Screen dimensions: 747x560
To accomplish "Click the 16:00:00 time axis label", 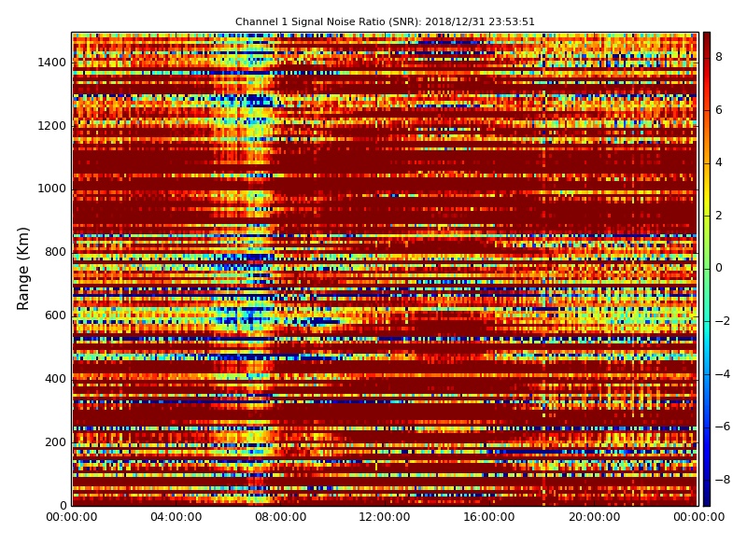I will click(x=489, y=517).
